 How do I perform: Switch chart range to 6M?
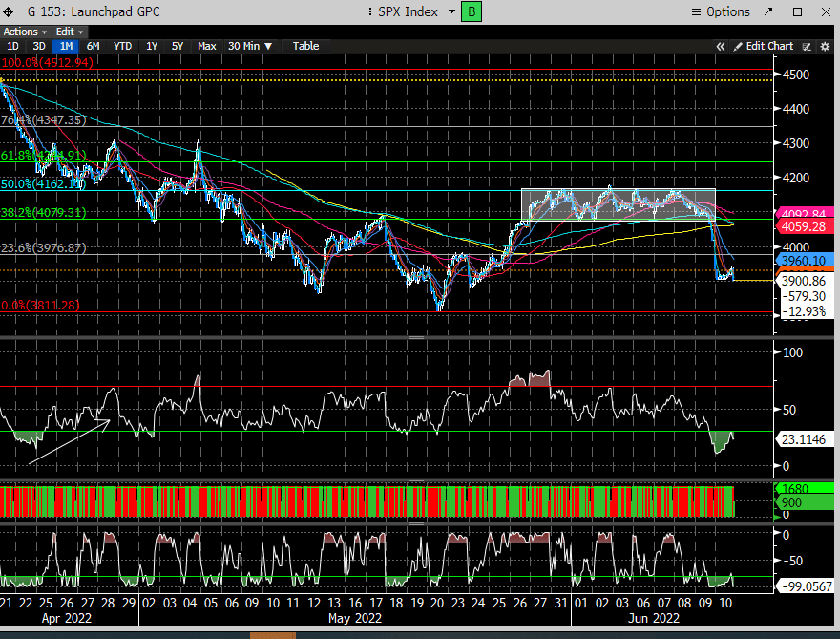coord(93,46)
